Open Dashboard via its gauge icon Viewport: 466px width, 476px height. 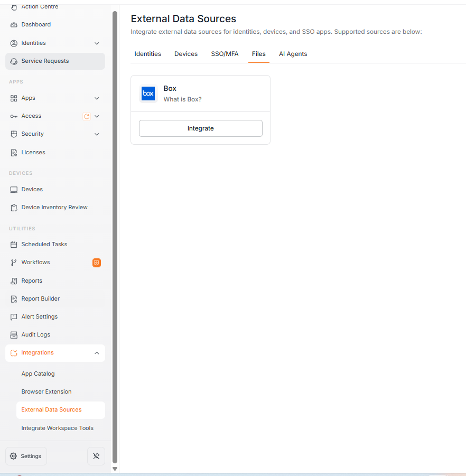[14, 25]
